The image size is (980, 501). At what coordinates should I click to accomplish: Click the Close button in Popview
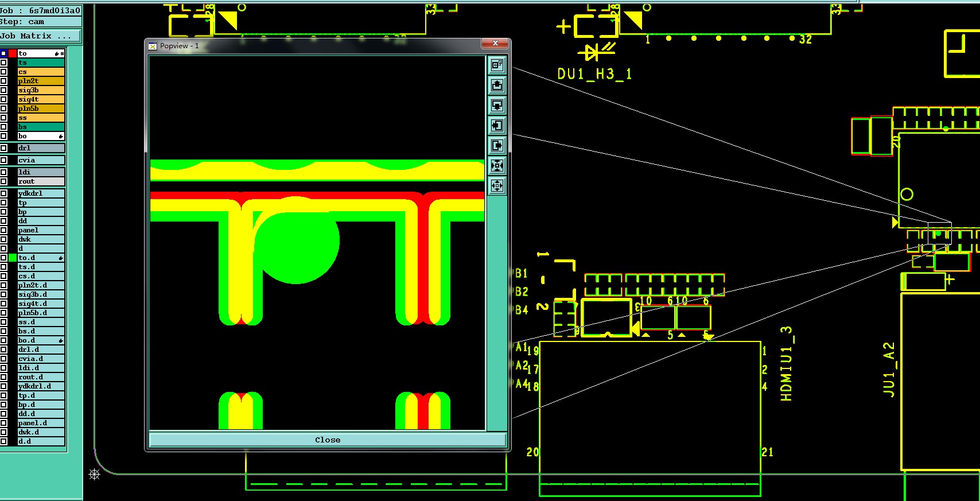click(328, 440)
